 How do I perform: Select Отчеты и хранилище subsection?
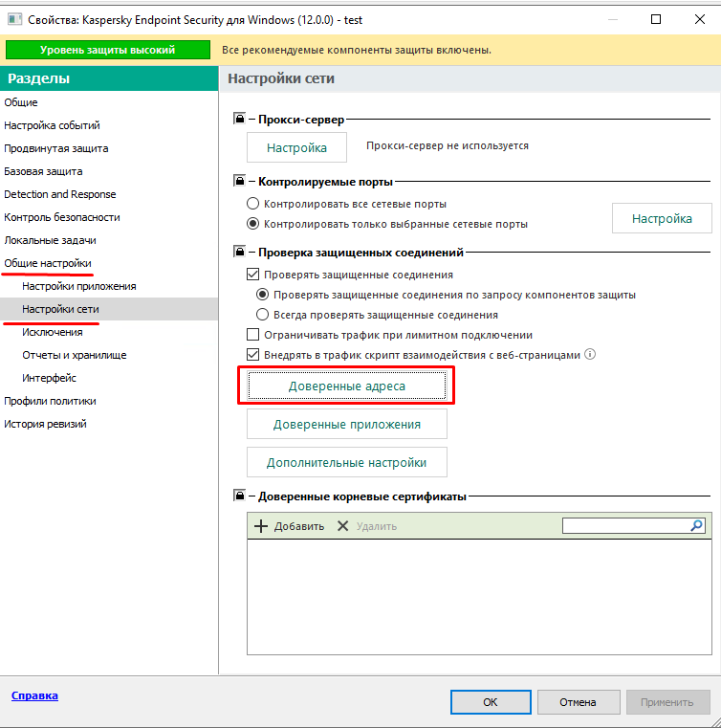pos(75,355)
